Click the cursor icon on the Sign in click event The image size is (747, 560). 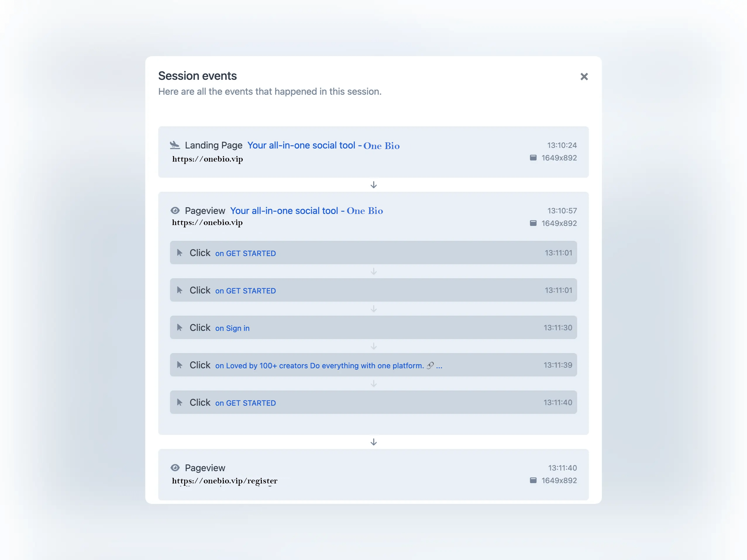(180, 327)
